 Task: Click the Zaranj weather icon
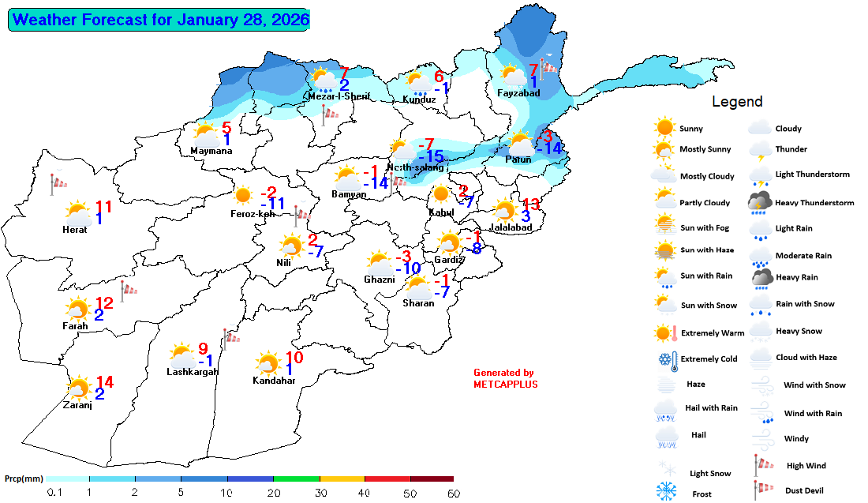(x=78, y=389)
